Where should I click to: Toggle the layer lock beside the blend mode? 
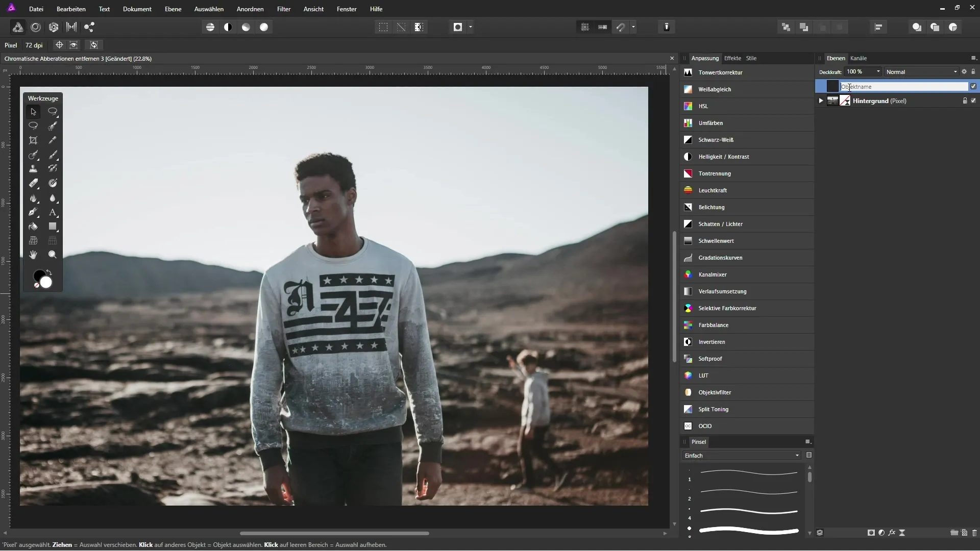click(x=973, y=72)
